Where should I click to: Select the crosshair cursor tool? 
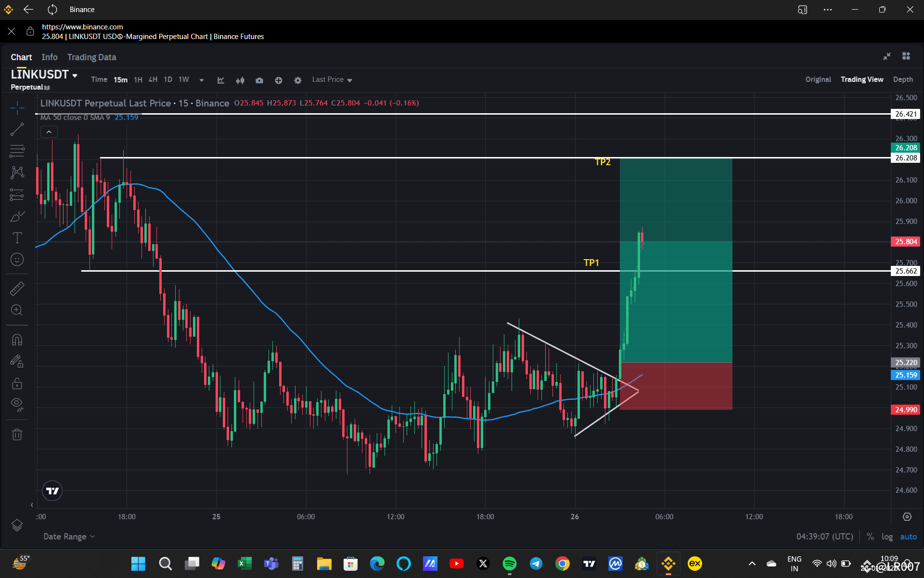pyautogui.click(x=17, y=108)
